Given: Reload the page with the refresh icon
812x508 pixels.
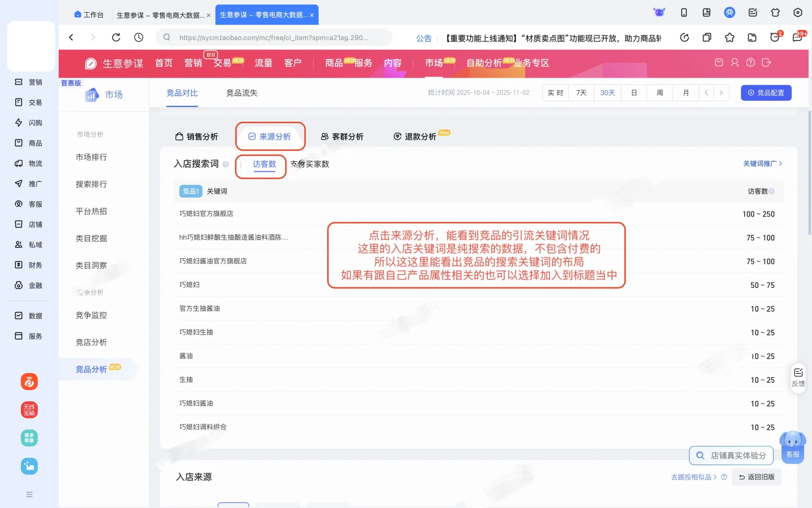Looking at the screenshot, I should pyautogui.click(x=116, y=37).
